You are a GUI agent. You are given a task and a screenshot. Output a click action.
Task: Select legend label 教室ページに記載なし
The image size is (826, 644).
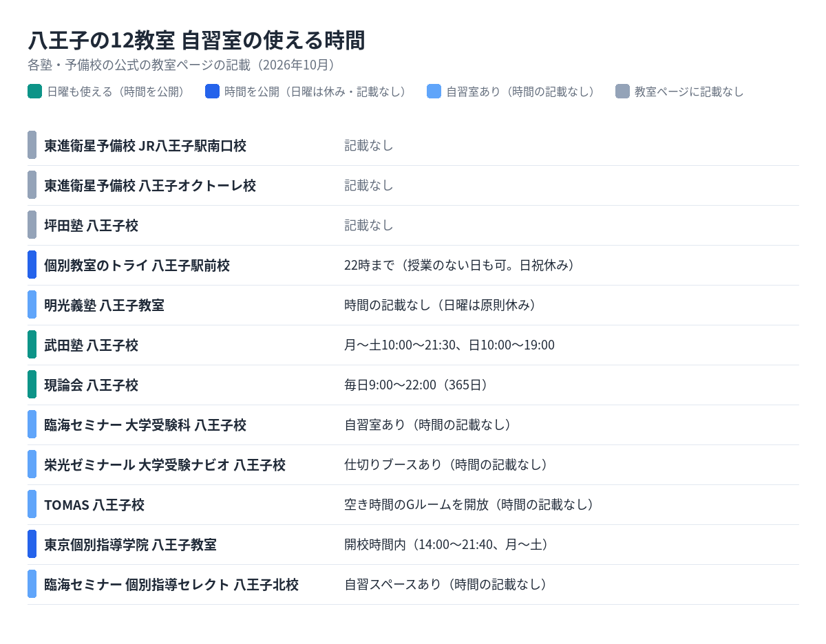689,92
